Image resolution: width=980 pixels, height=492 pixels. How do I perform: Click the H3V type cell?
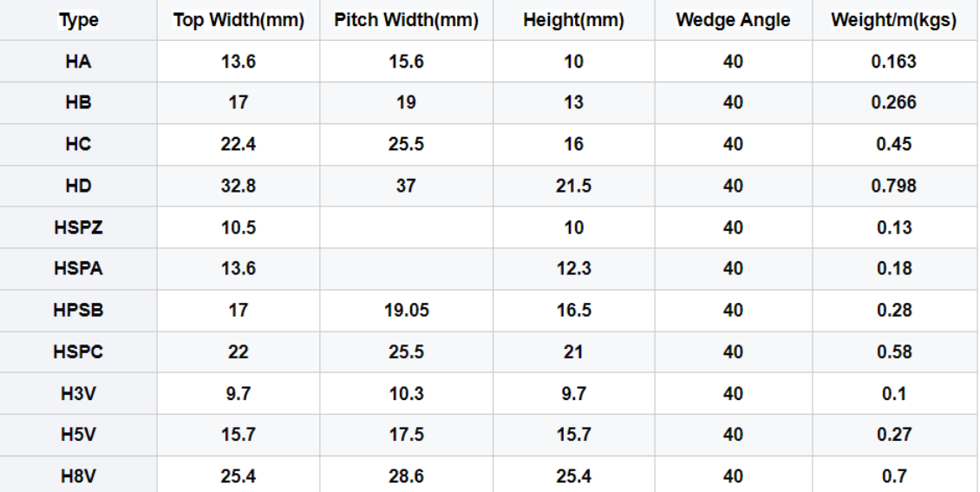pyautogui.click(x=78, y=394)
